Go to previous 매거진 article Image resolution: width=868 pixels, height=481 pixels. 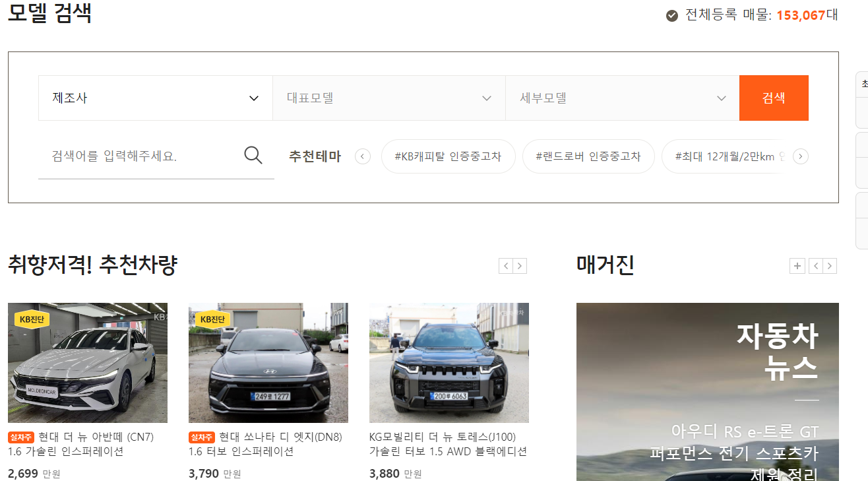click(x=816, y=266)
